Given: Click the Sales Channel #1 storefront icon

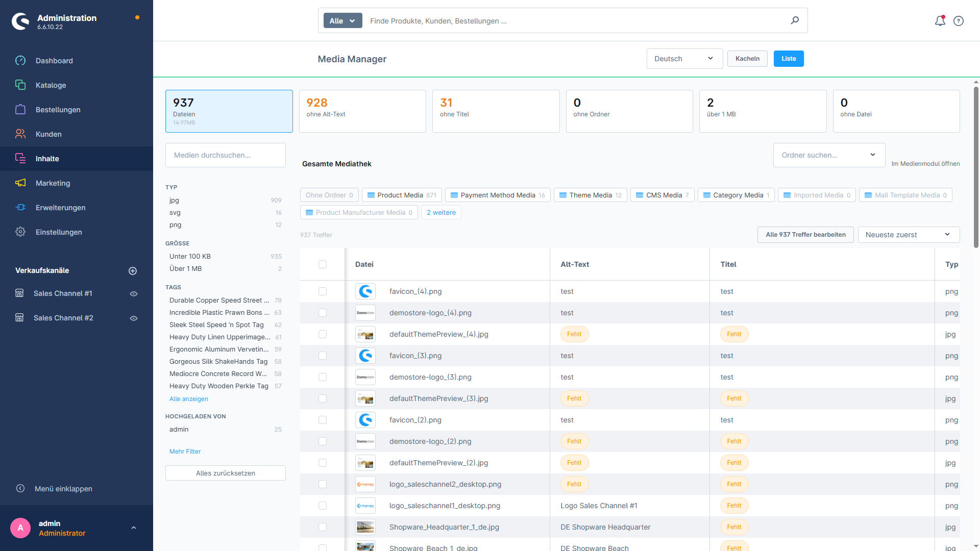Looking at the screenshot, I should pos(19,293).
